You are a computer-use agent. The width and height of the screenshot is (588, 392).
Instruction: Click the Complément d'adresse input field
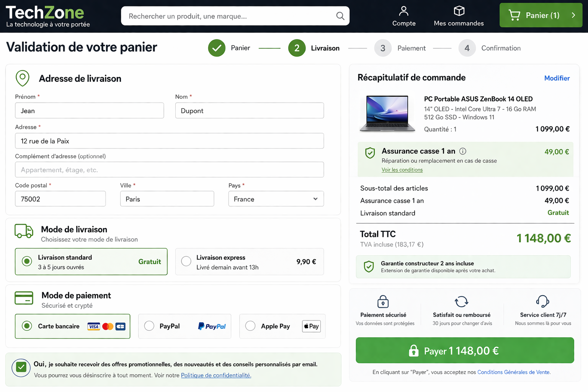coord(169,170)
